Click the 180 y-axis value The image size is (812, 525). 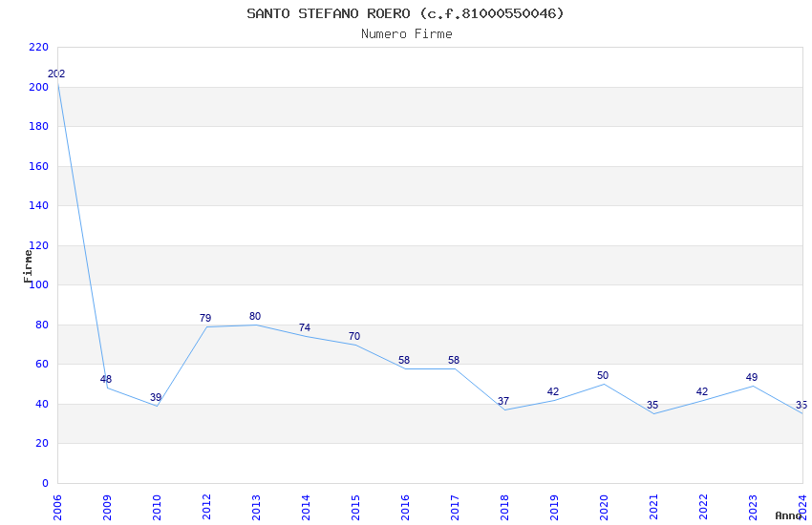[39, 127]
